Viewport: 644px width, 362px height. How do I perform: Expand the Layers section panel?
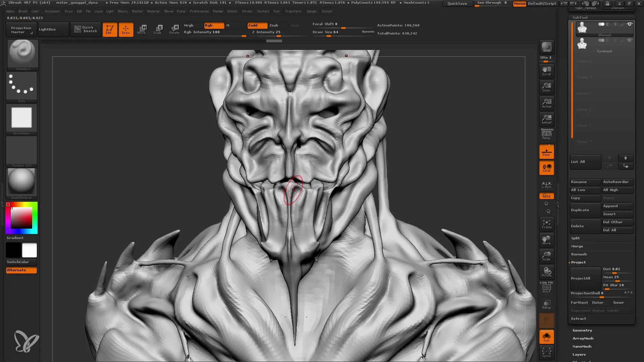(579, 354)
